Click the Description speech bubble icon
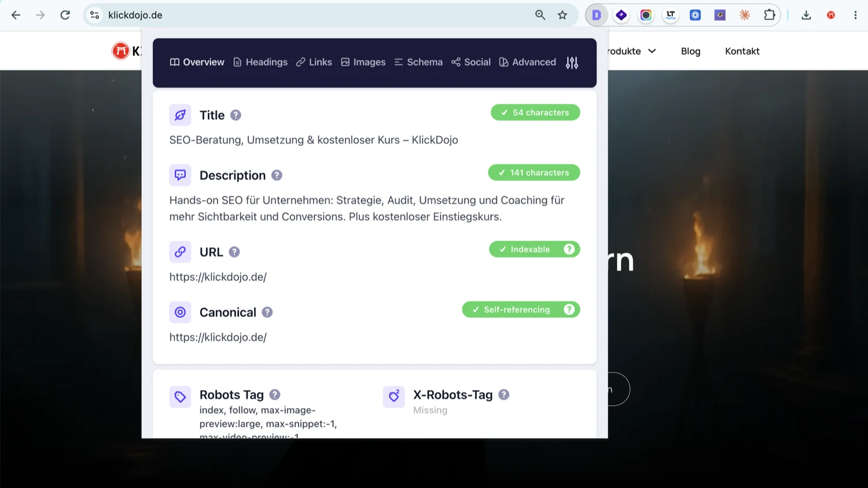868x488 pixels. 180,175
